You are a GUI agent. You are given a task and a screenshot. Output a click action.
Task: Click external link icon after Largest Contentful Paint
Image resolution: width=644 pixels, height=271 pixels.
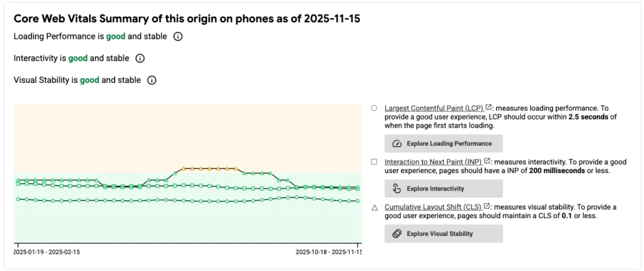pyautogui.click(x=489, y=108)
